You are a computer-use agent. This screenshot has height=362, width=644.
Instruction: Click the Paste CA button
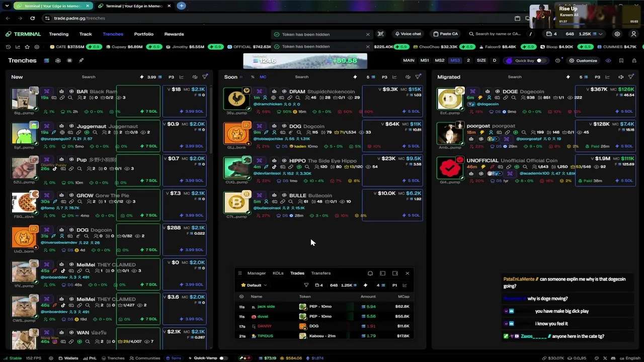pos(446,34)
